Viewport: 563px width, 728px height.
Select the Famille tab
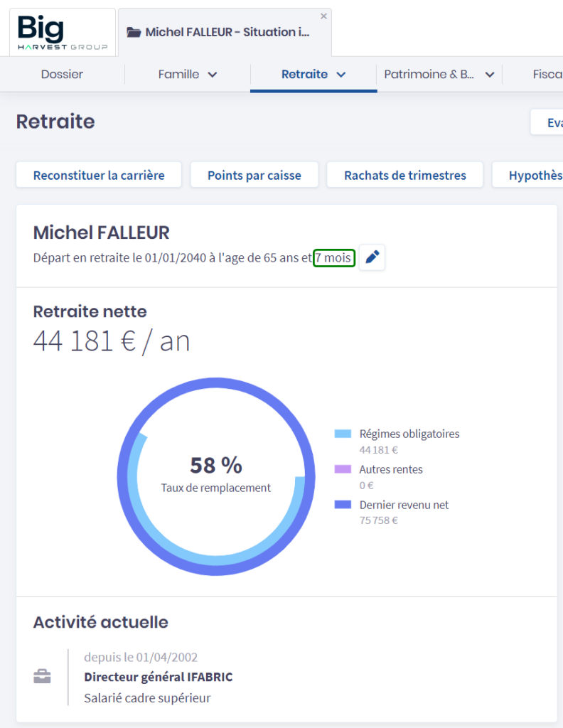pyautogui.click(x=178, y=74)
